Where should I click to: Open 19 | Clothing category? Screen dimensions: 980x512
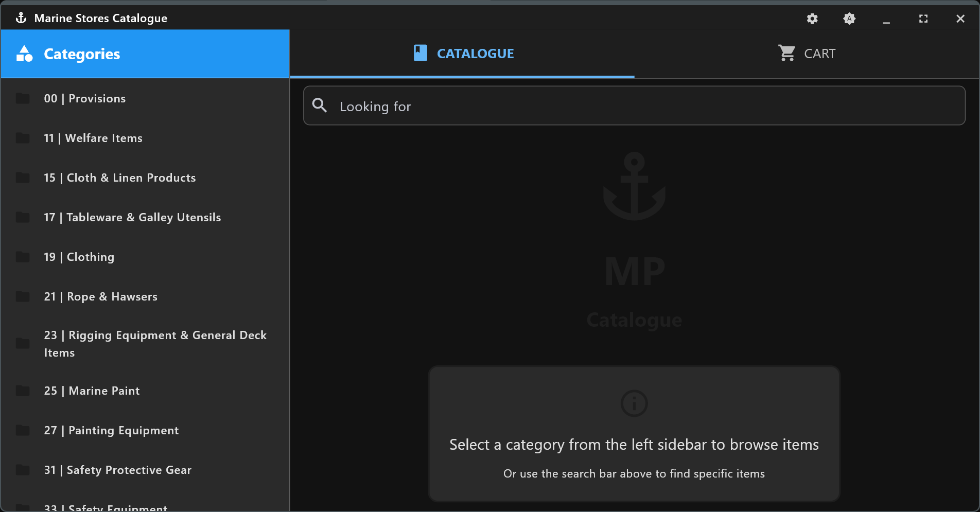point(145,257)
